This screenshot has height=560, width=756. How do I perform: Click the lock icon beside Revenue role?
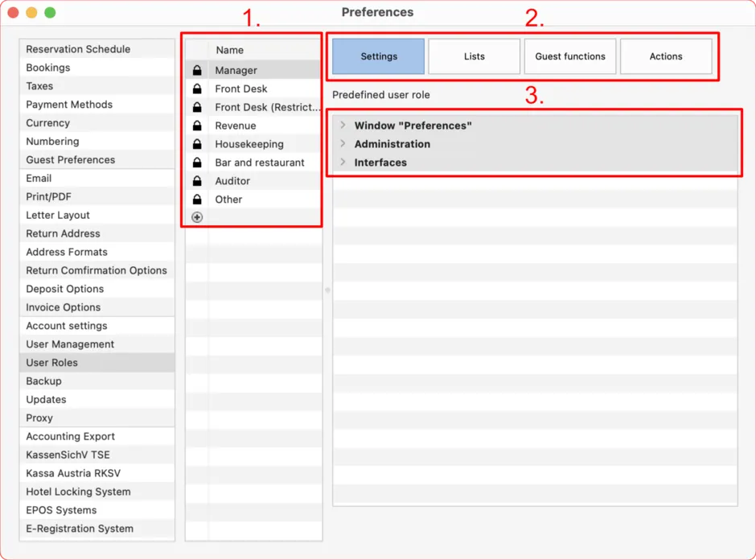(x=197, y=126)
